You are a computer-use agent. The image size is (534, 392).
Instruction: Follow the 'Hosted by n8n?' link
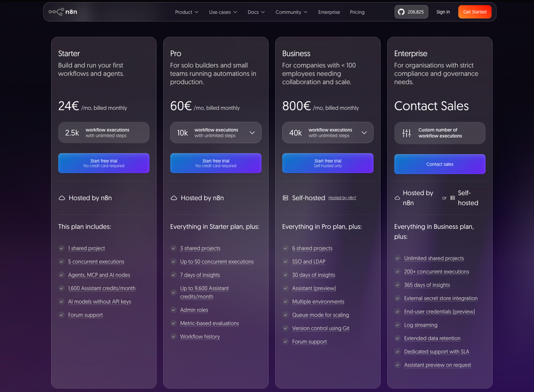coord(342,198)
